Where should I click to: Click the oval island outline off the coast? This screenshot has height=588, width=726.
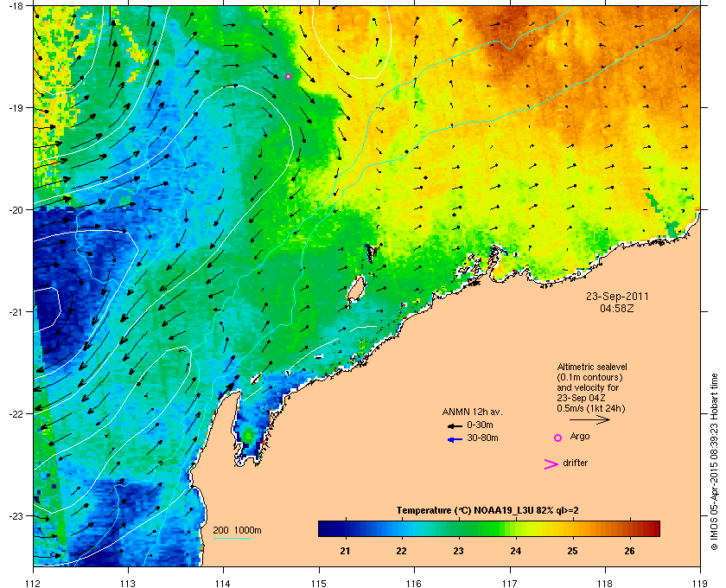(355, 289)
